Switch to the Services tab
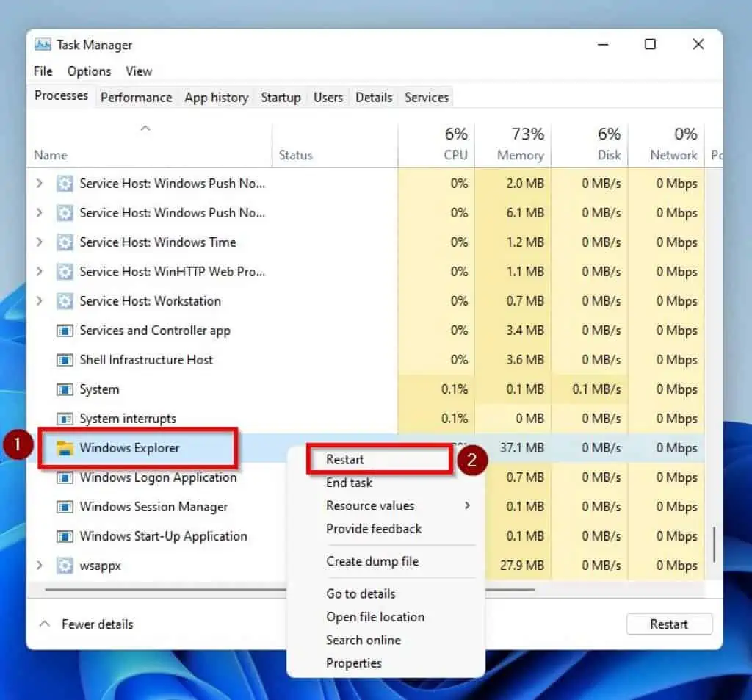752x700 pixels. (x=425, y=97)
